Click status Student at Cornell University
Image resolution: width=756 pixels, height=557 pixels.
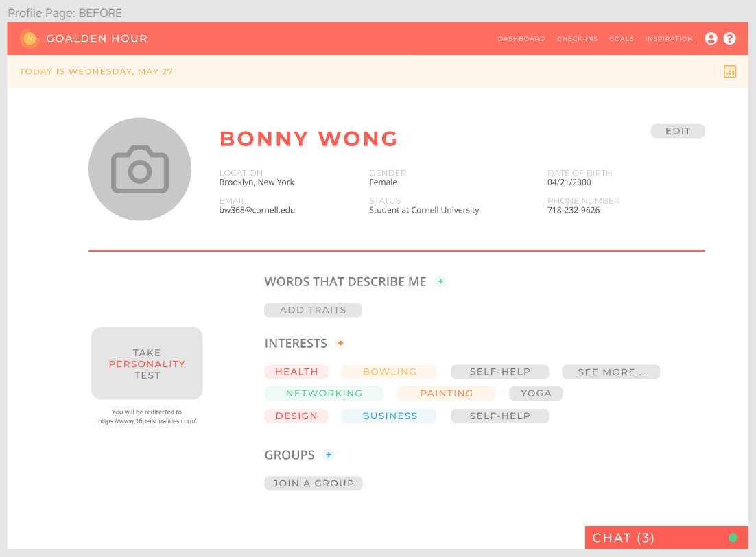click(x=424, y=211)
